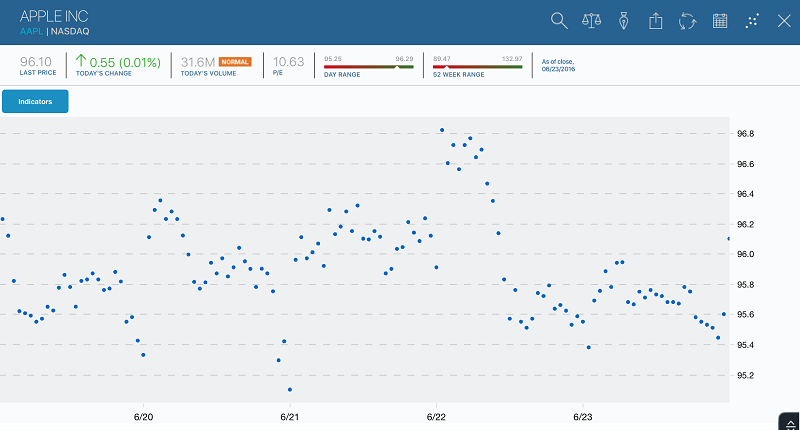Click the 132.97 52-week high value
Screen dimensions: 800x430
512,59
